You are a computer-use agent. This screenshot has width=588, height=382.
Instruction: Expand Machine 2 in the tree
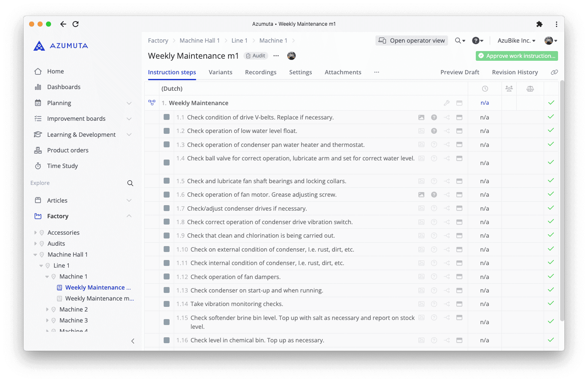click(48, 309)
